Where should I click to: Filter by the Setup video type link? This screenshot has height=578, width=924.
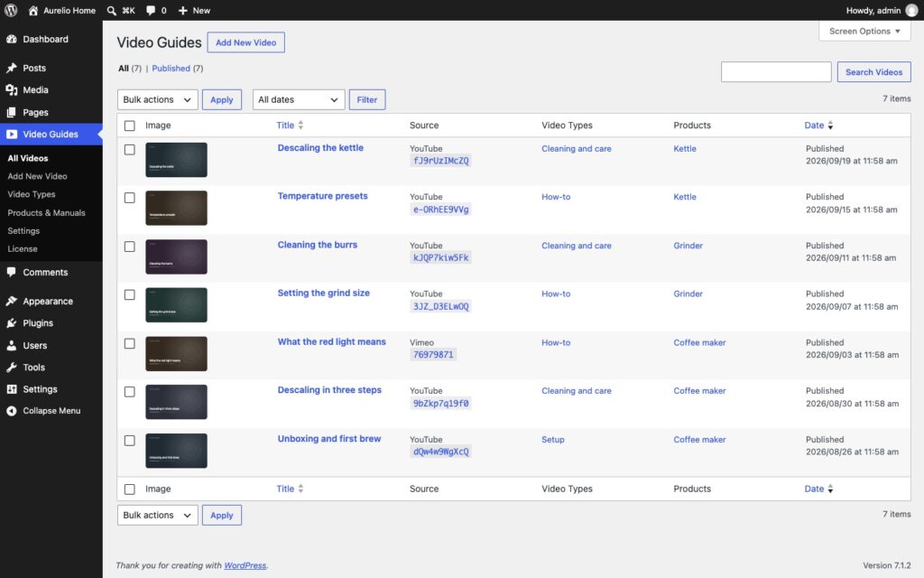[553, 440]
